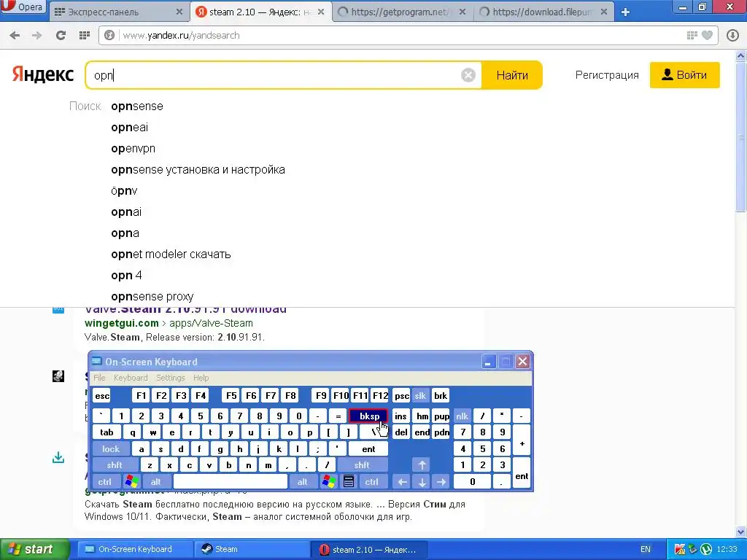This screenshot has width=747, height=560.
Task: Open Settings menu in On-Screen Keyboard
Action: [171, 378]
